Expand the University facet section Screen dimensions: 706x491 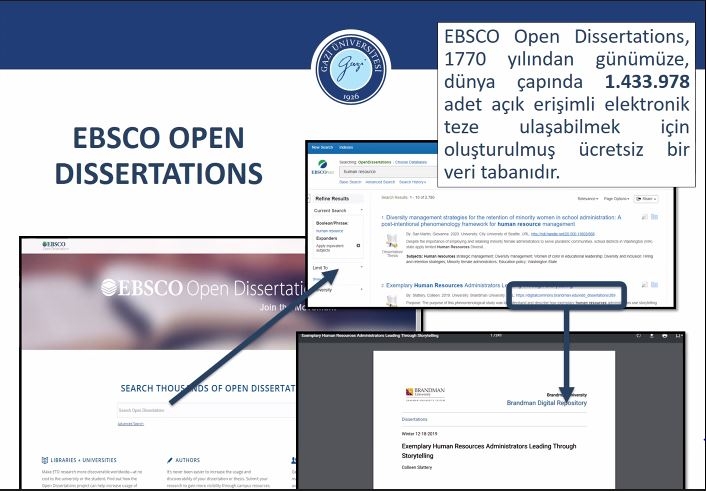(361, 290)
